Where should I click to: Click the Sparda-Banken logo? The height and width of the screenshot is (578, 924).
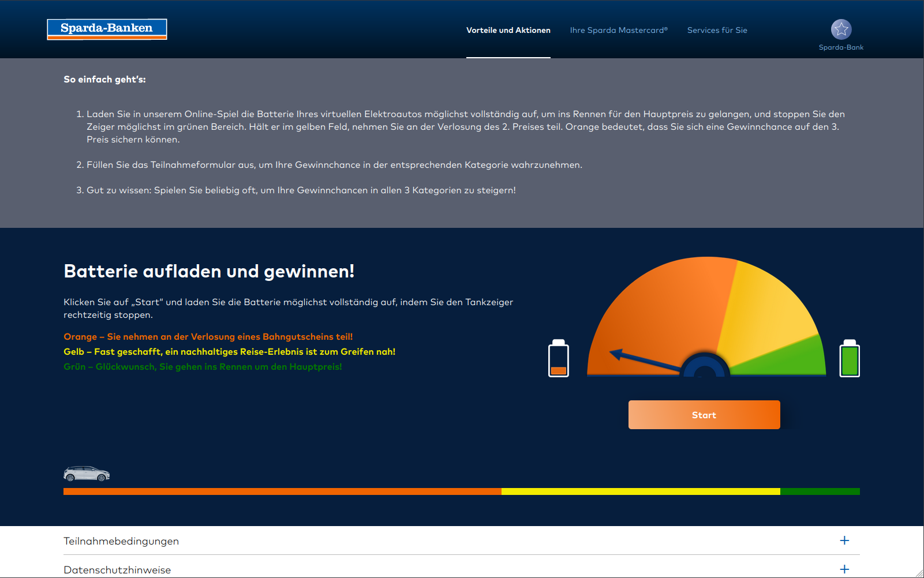tap(107, 29)
